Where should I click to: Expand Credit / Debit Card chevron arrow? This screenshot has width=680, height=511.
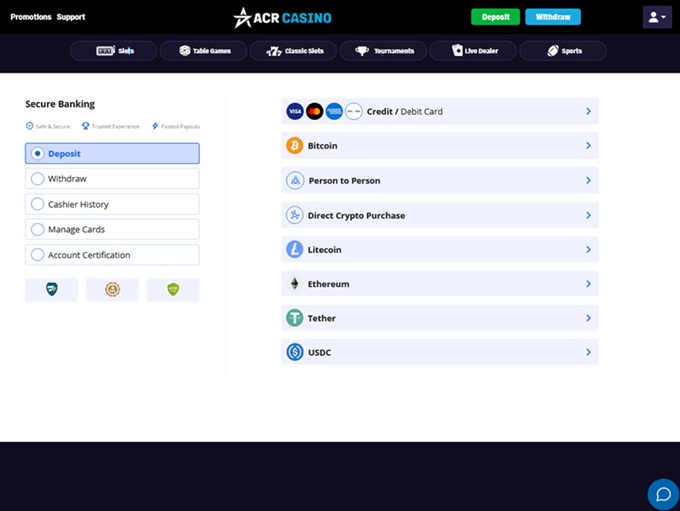[x=588, y=112]
